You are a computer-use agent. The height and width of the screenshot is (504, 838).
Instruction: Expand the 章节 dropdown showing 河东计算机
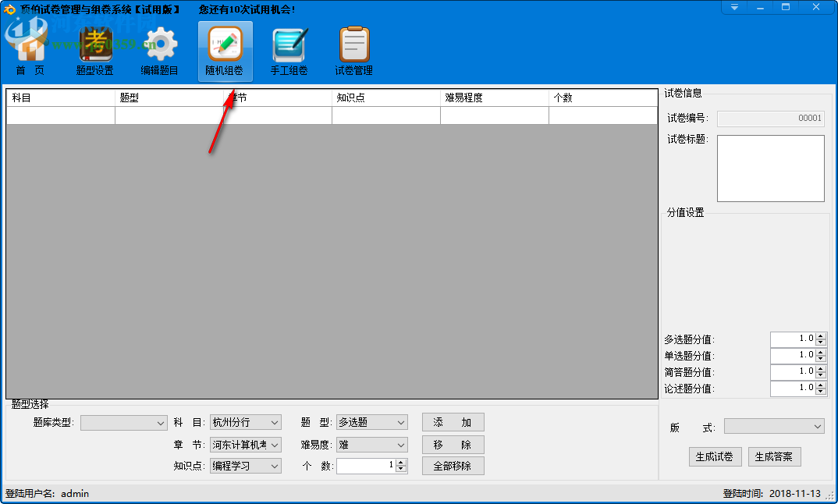coord(245,445)
